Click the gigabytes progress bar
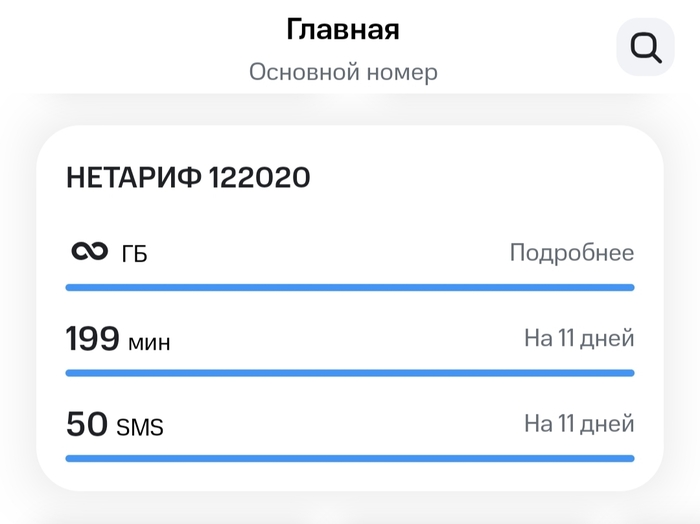This screenshot has height=524, width=700. pos(350,287)
